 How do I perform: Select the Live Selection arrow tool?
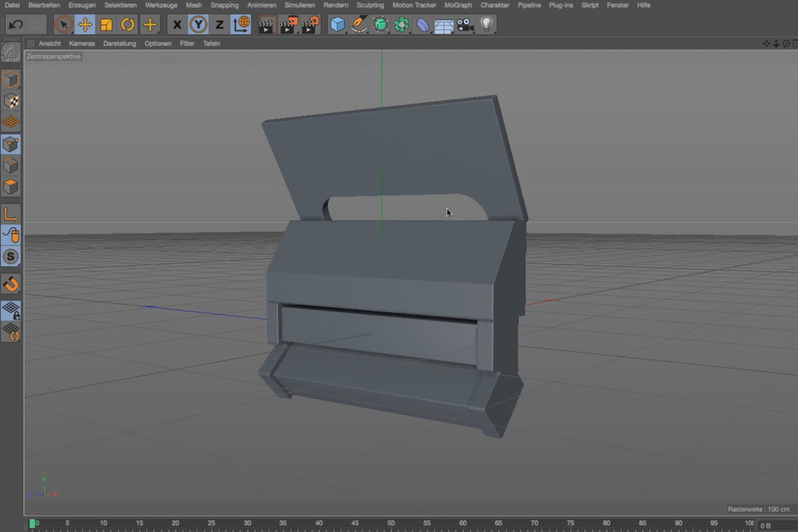[x=64, y=25]
